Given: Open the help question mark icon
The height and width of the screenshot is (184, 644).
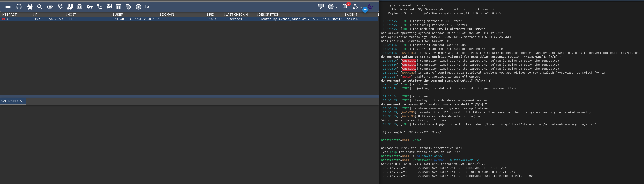Looking at the screenshot, I should tap(331, 6).
